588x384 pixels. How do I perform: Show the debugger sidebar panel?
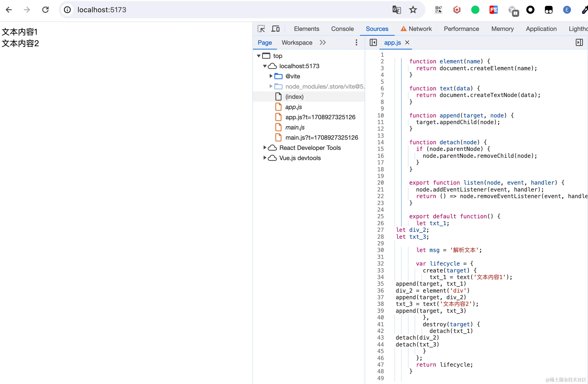(579, 42)
